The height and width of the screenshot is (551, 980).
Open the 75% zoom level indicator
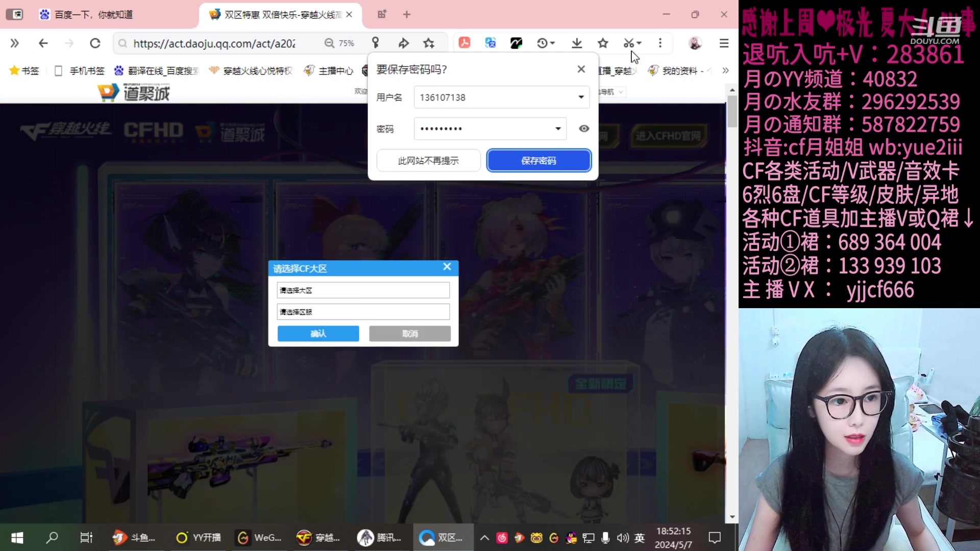(x=339, y=43)
